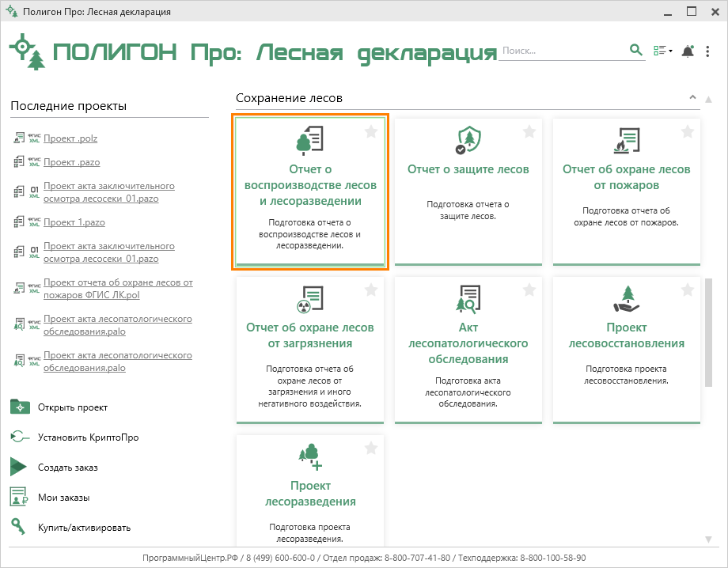Open Проект отчета об охране лесов ФГИС ЛК.pol
Screen dimensions: 728x568
118,289
